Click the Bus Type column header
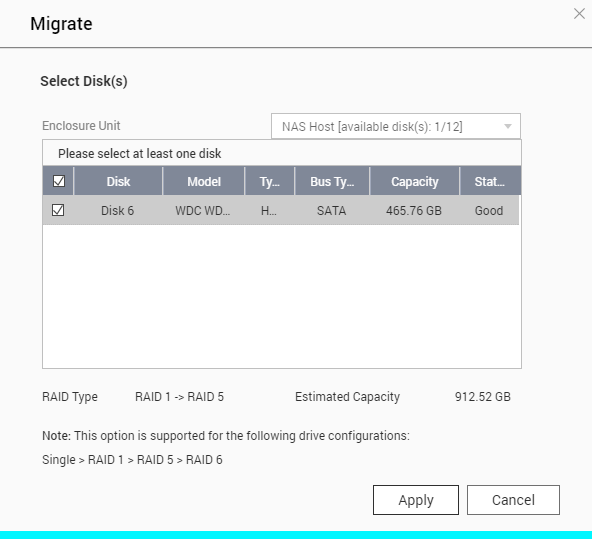 [332, 181]
